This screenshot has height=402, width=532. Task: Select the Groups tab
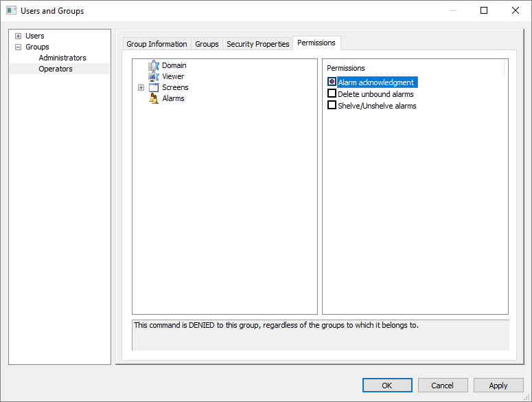tap(207, 44)
